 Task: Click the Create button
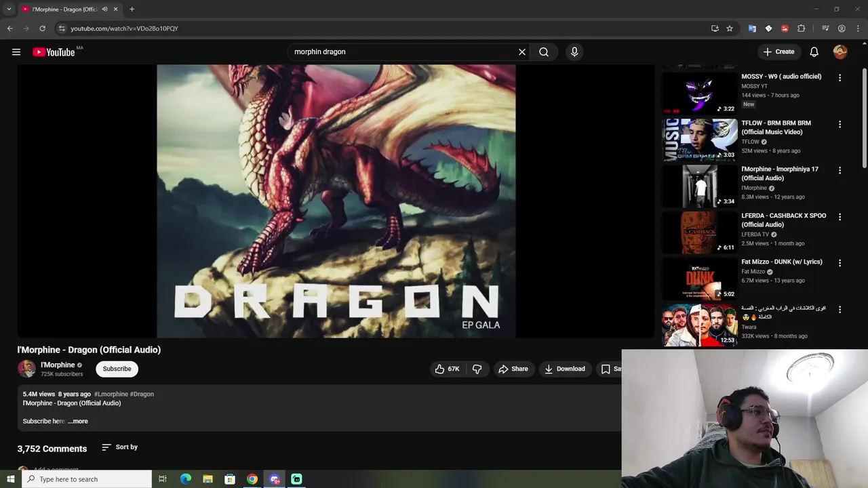[778, 52]
